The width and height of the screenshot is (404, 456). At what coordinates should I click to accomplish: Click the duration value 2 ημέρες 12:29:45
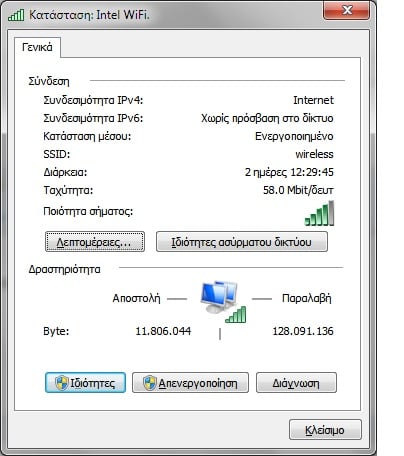[x=289, y=172]
